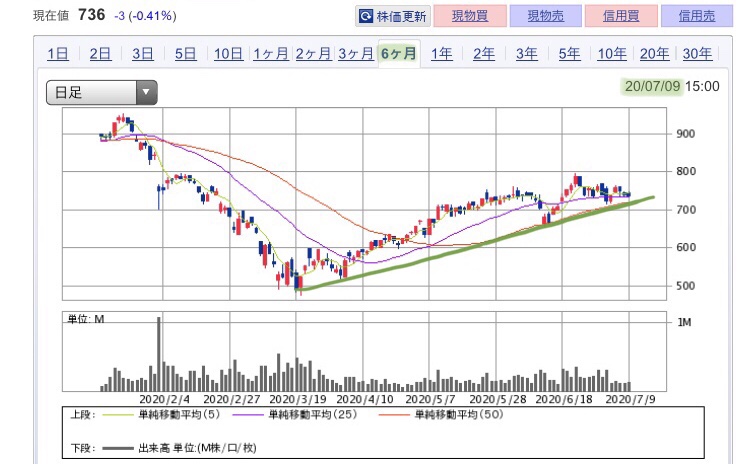Open the 日足 interval dropdown
Screen dimensions: 739x464
pos(102,93)
